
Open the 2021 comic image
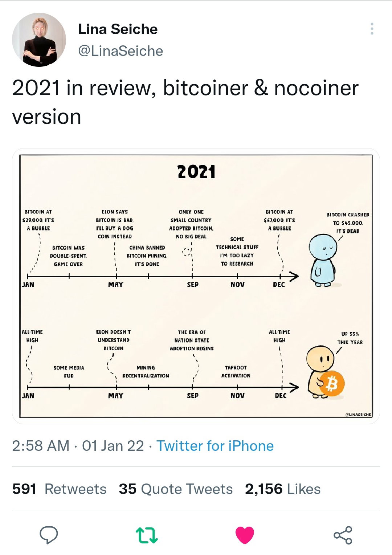click(196, 286)
